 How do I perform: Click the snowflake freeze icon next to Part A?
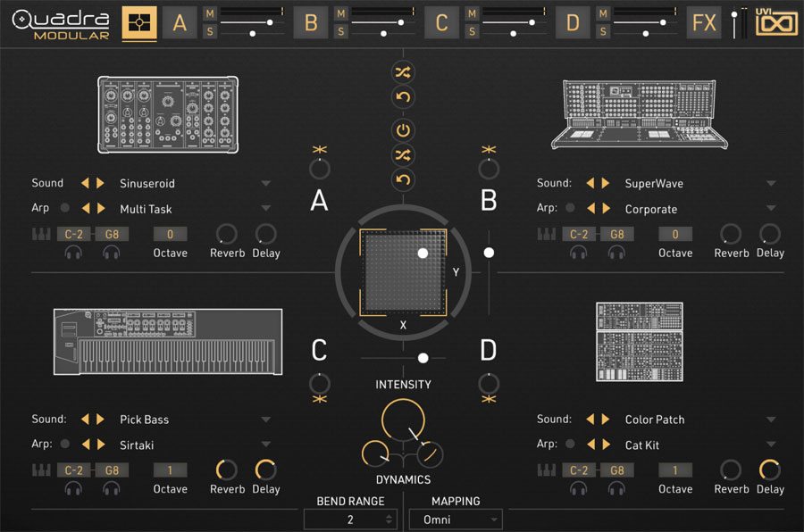tap(319, 150)
